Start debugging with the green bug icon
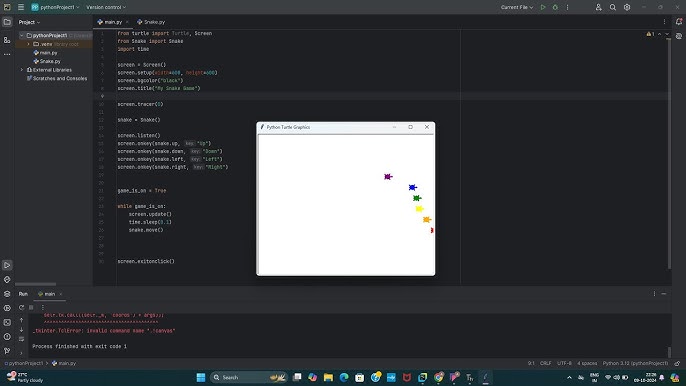The width and height of the screenshot is (686, 386). tap(555, 7)
